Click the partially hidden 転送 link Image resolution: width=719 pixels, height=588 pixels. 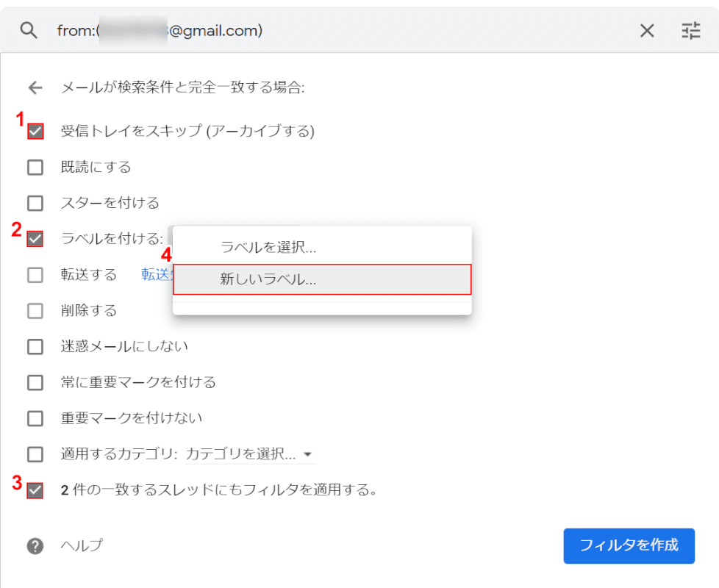click(x=157, y=274)
